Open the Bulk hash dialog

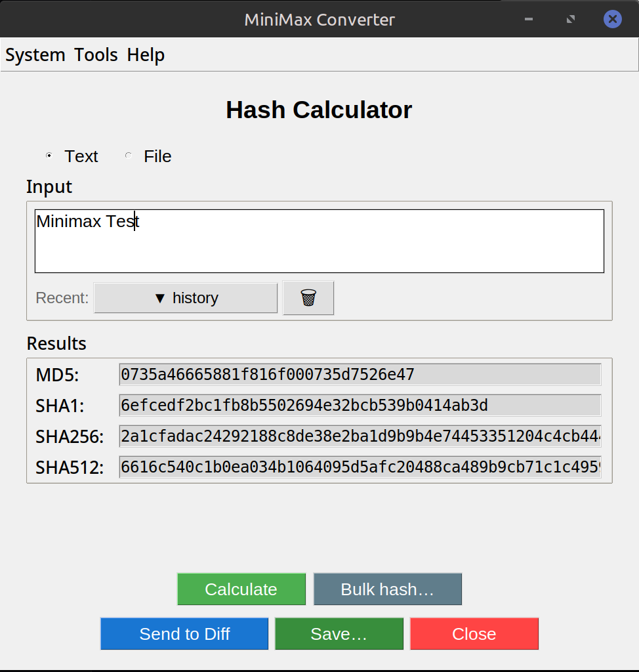coord(388,589)
